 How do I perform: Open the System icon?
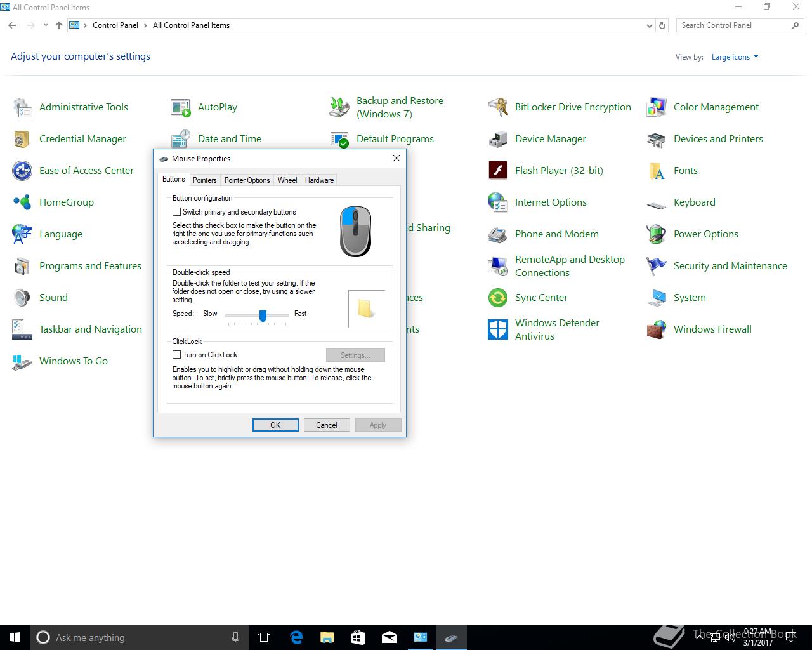pyautogui.click(x=657, y=298)
